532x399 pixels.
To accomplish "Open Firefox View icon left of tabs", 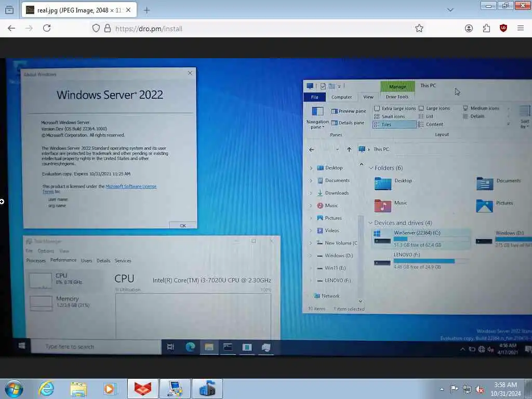I will pos(9,10).
